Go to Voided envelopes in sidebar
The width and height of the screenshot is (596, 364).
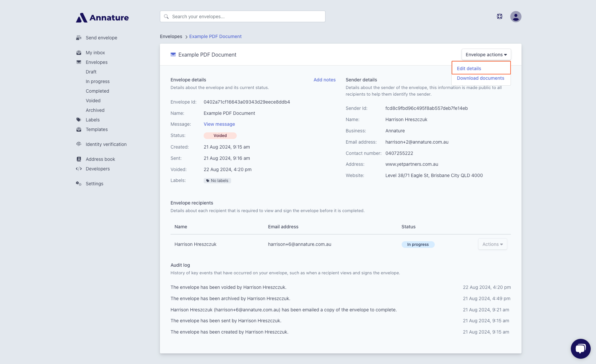pos(93,101)
